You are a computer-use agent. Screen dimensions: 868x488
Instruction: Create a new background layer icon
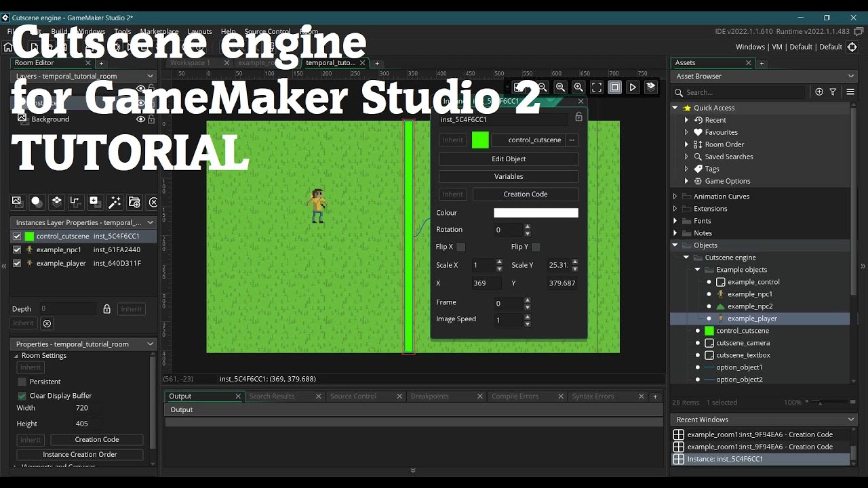coord(17,201)
